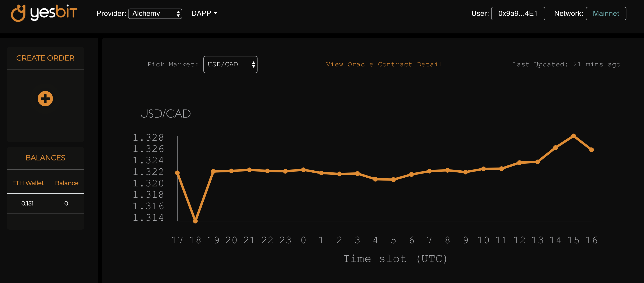The height and width of the screenshot is (283, 644).
Task: Click the CREATE ORDER heading
Action: [x=45, y=58]
